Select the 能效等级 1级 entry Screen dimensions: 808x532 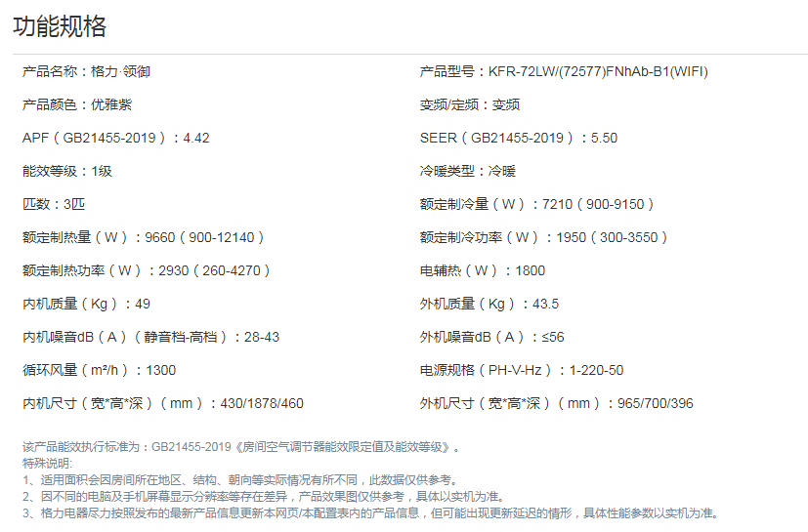coord(66,171)
